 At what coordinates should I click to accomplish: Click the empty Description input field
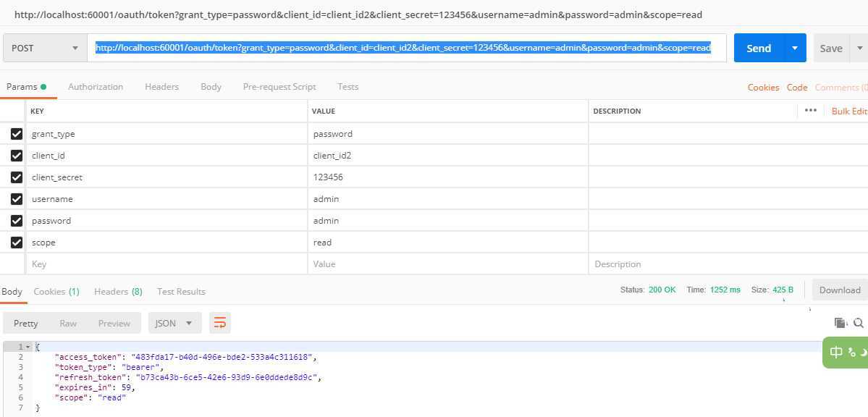click(728, 264)
